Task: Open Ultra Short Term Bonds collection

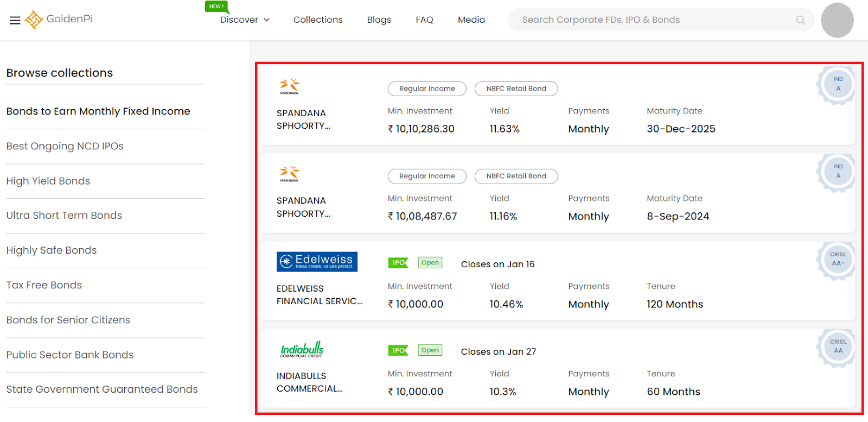Action: point(64,216)
